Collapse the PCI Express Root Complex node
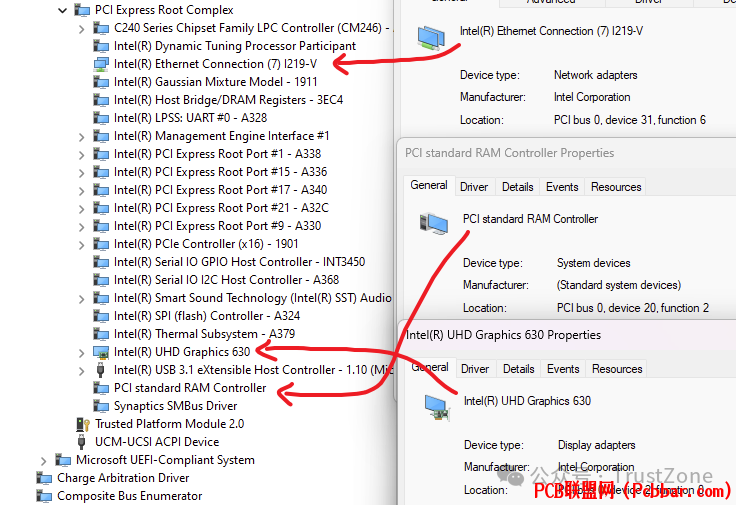The image size is (736, 505). [x=62, y=10]
